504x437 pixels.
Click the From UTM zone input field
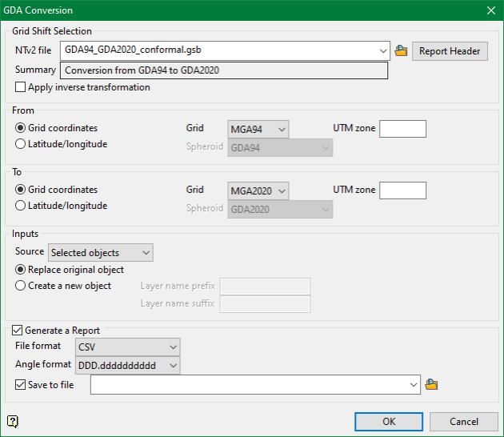pos(402,129)
